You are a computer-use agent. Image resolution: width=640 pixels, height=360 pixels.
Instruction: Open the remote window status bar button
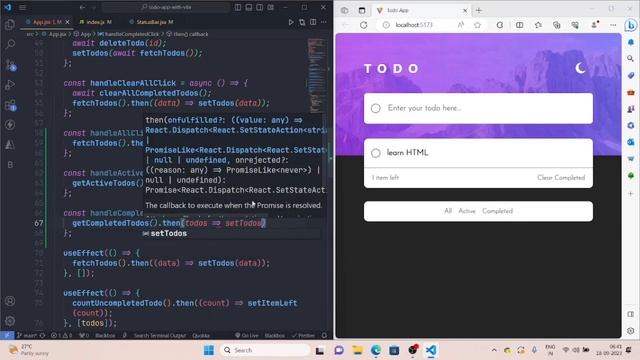click(7, 336)
